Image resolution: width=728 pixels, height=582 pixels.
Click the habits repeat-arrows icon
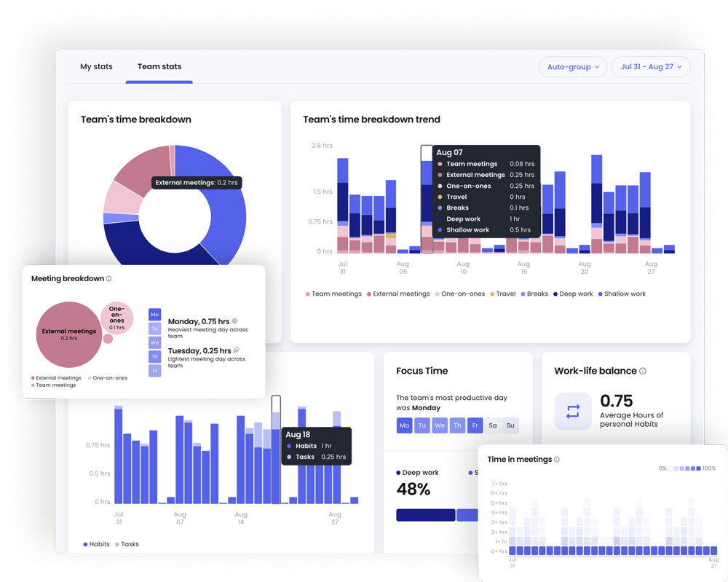tap(573, 412)
